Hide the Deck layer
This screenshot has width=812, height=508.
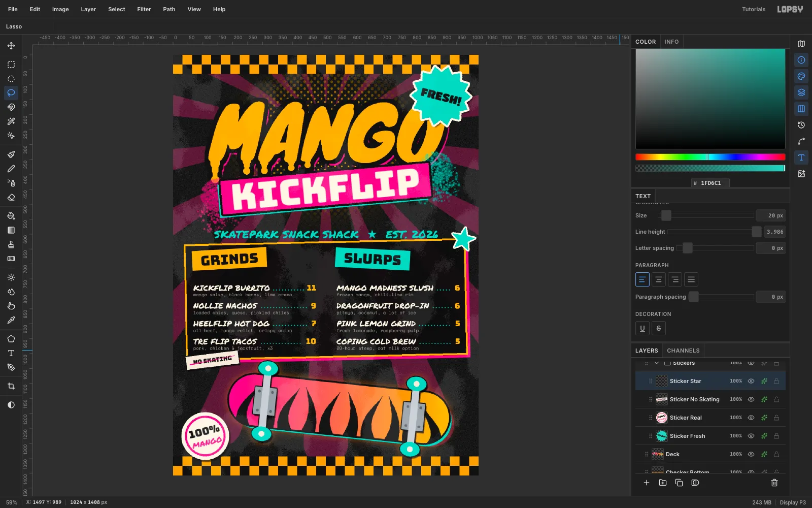(x=751, y=454)
